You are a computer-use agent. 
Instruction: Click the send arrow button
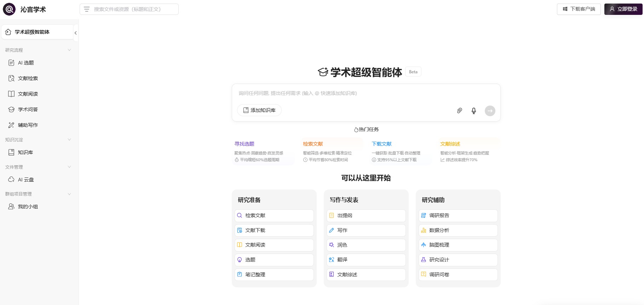[490, 111]
